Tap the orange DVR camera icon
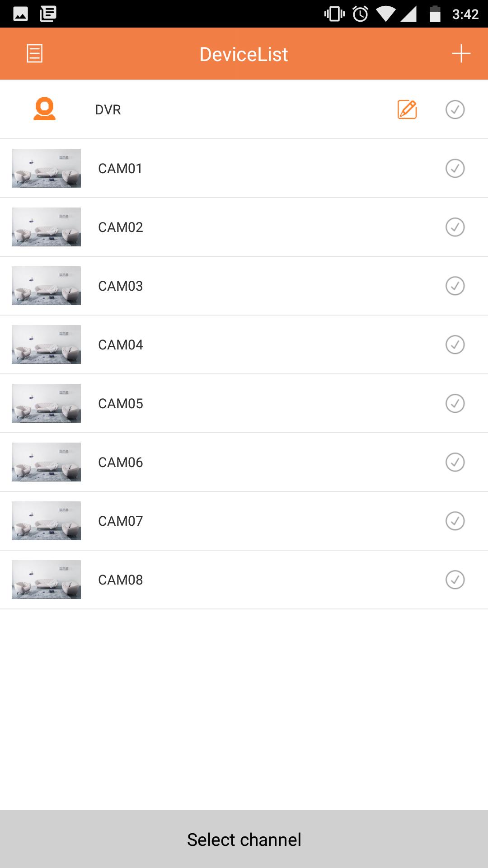The width and height of the screenshot is (488, 868). (44, 109)
